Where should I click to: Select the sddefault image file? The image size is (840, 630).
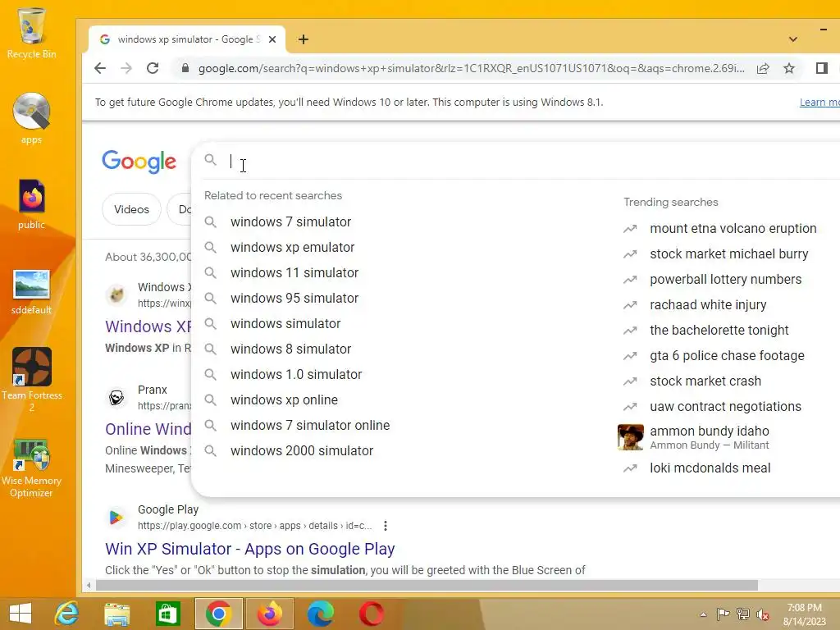(32, 292)
